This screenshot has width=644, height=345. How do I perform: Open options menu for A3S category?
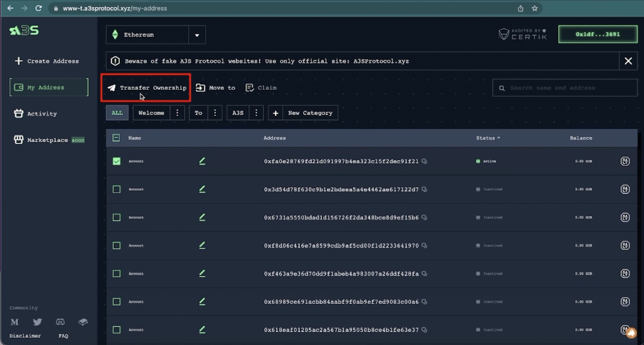point(256,113)
